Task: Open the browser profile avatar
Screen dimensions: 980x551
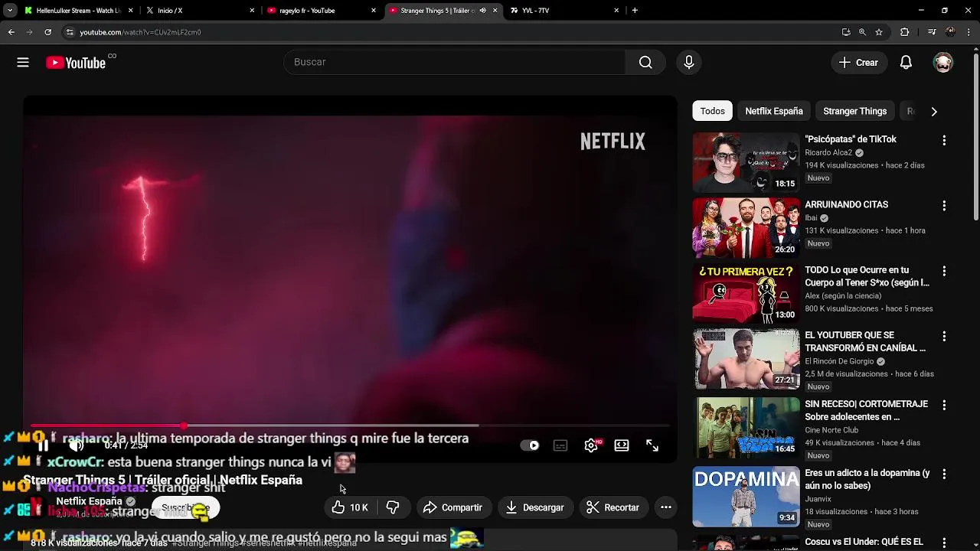Action: (950, 32)
